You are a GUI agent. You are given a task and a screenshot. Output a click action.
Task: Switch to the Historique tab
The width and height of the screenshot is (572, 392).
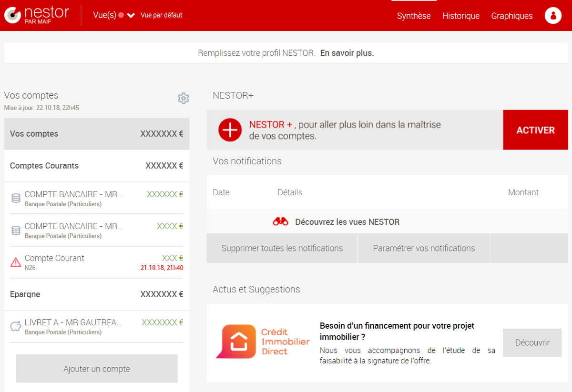click(461, 16)
